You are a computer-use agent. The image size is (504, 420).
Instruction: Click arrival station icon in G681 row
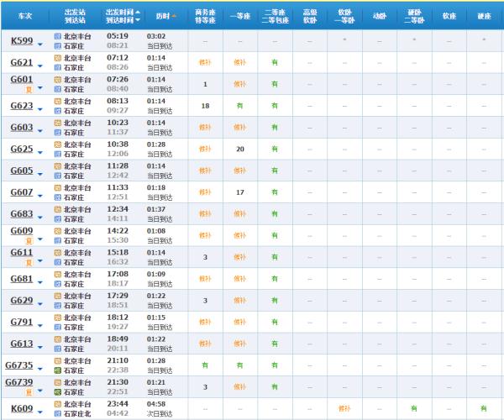pos(57,284)
